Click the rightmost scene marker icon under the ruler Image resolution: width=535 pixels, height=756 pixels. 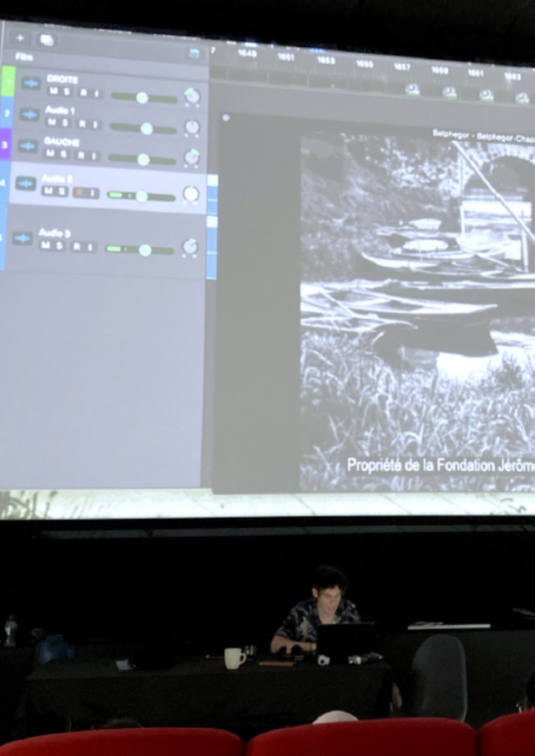(x=522, y=98)
